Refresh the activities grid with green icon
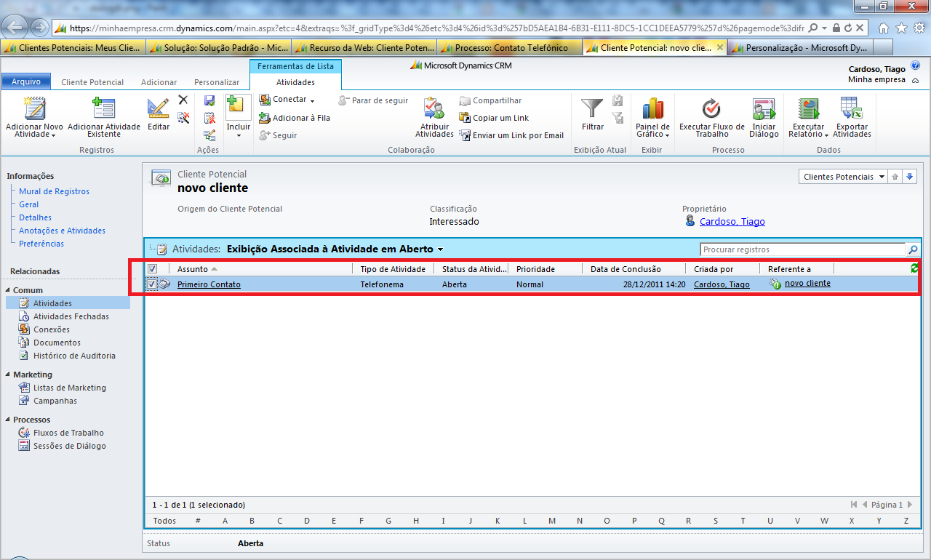931x560 pixels. coord(914,268)
